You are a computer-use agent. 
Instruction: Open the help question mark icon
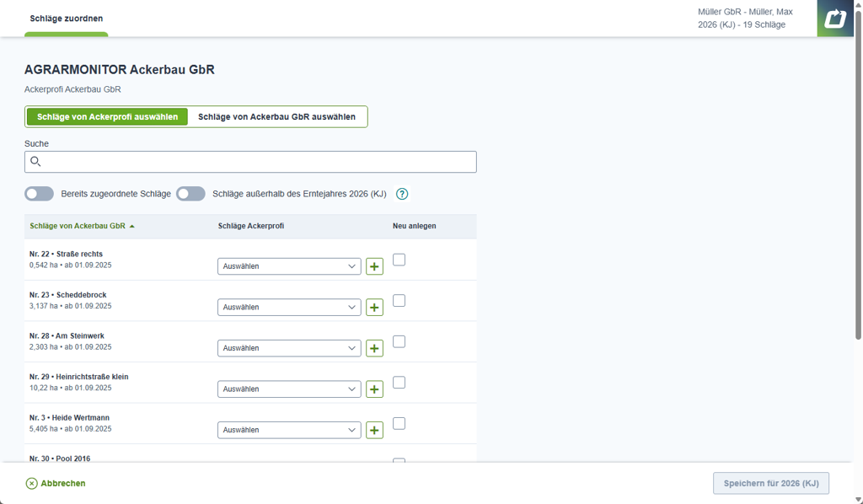(402, 194)
